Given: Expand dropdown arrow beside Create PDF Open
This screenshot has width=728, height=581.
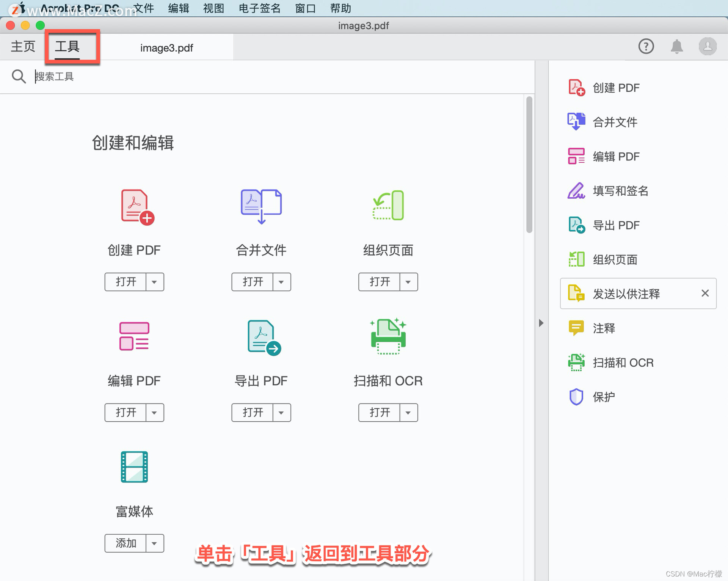Looking at the screenshot, I should (x=154, y=282).
